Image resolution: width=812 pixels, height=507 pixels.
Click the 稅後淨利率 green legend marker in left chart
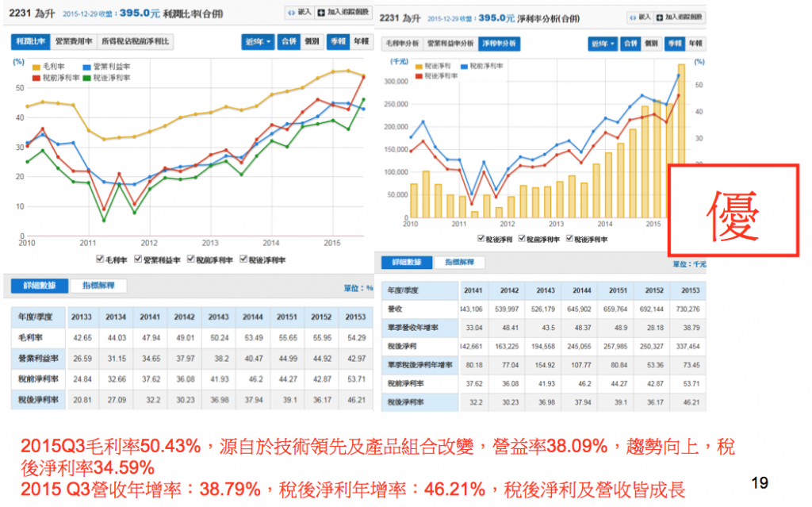[86, 78]
